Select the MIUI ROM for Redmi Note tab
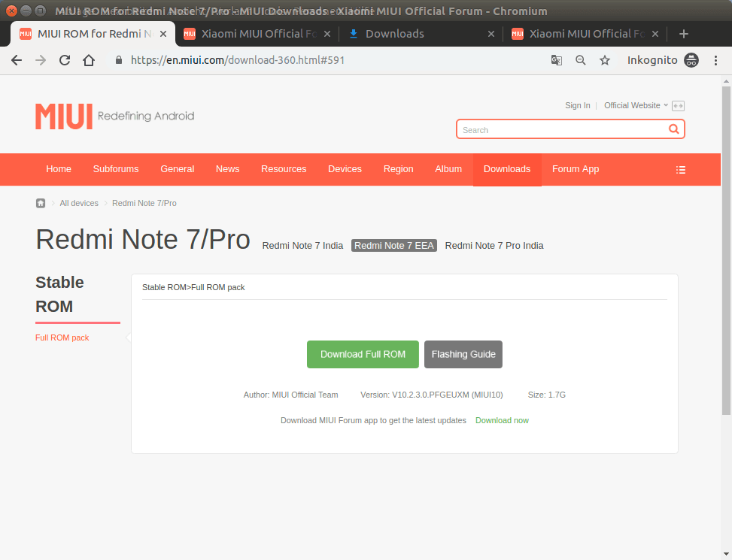This screenshot has height=560, width=732. [93, 34]
